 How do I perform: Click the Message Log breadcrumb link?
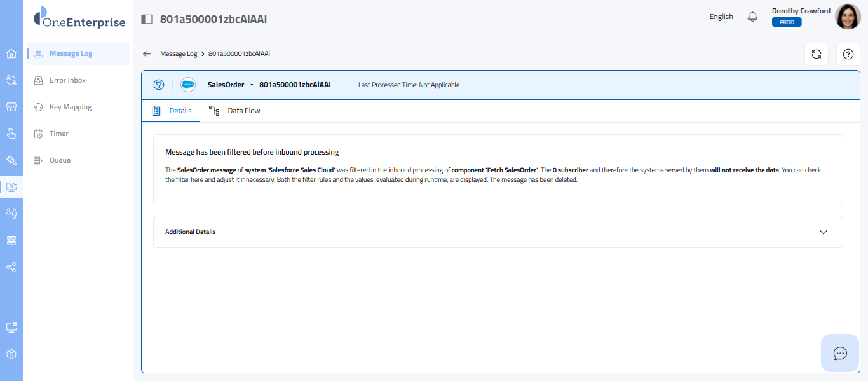click(179, 54)
